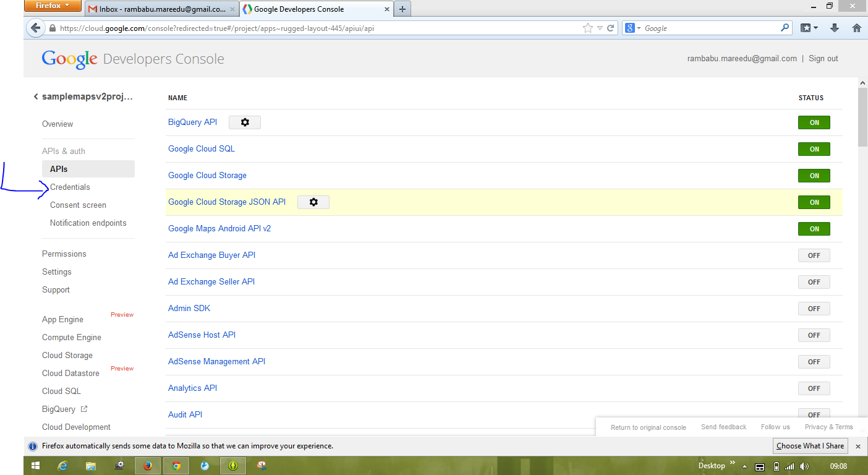868x475 pixels.
Task: Click the back chevron beside samplemapsv2proj
Action: (x=36, y=96)
